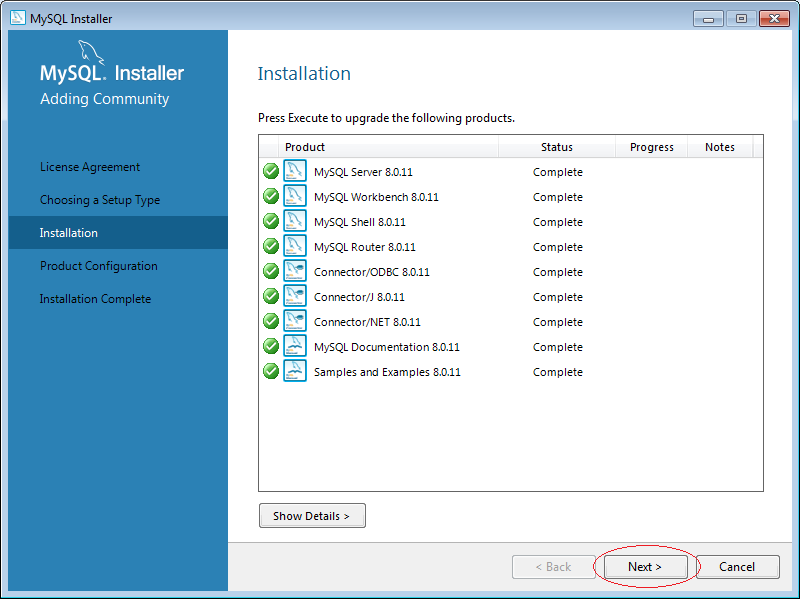Viewport: 800px width, 599px height.
Task: Click Complete status for MySQL Workbench
Action: [x=558, y=197]
